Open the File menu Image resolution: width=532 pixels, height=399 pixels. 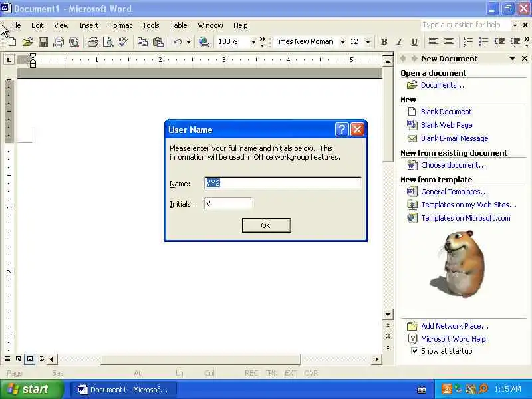click(15, 25)
